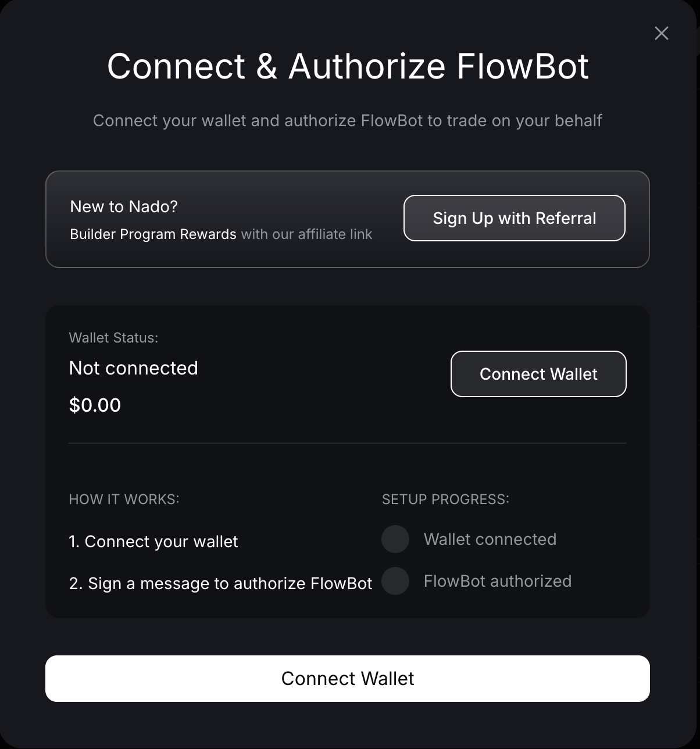Click the "Connect & Authorize FlowBot" title

click(x=348, y=66)
